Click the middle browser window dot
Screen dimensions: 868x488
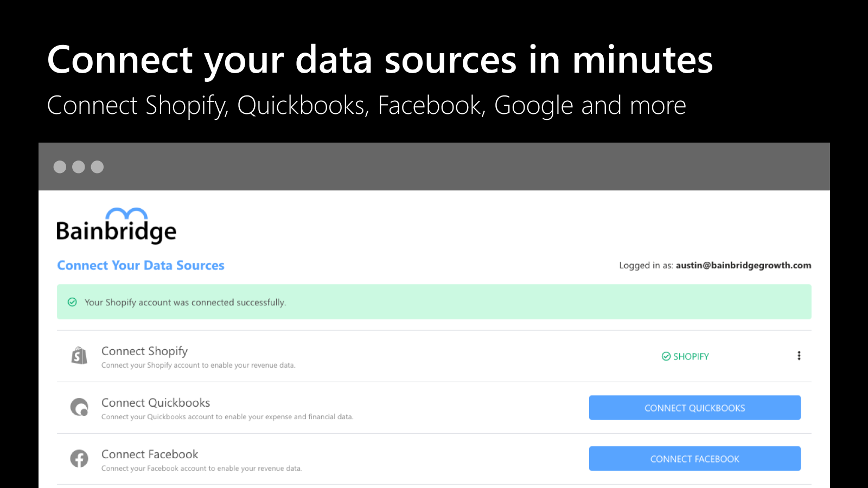pyautogui.click(x=79, y=167)
